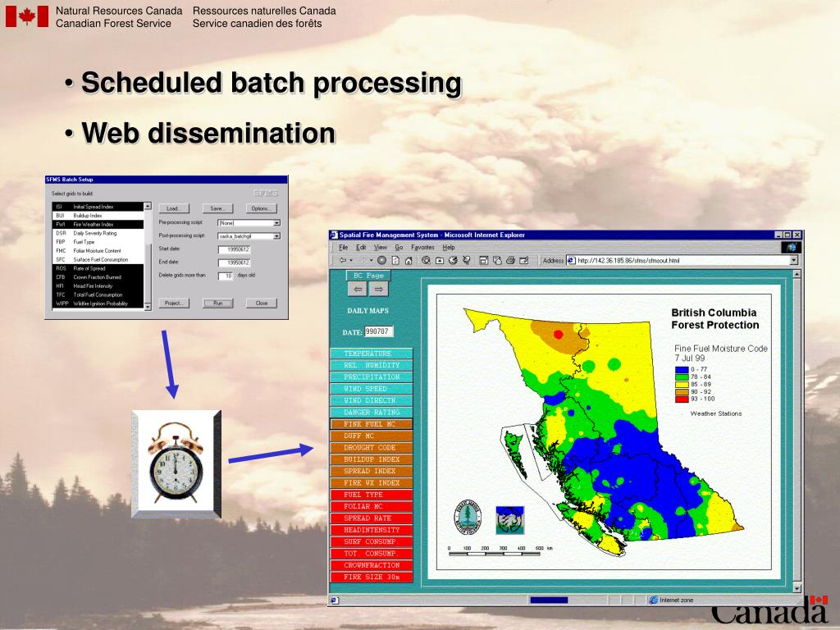Open the Favorites menu in Internet Explorer
The width and height of the screenshot is (840, 630).
(422, 248)
